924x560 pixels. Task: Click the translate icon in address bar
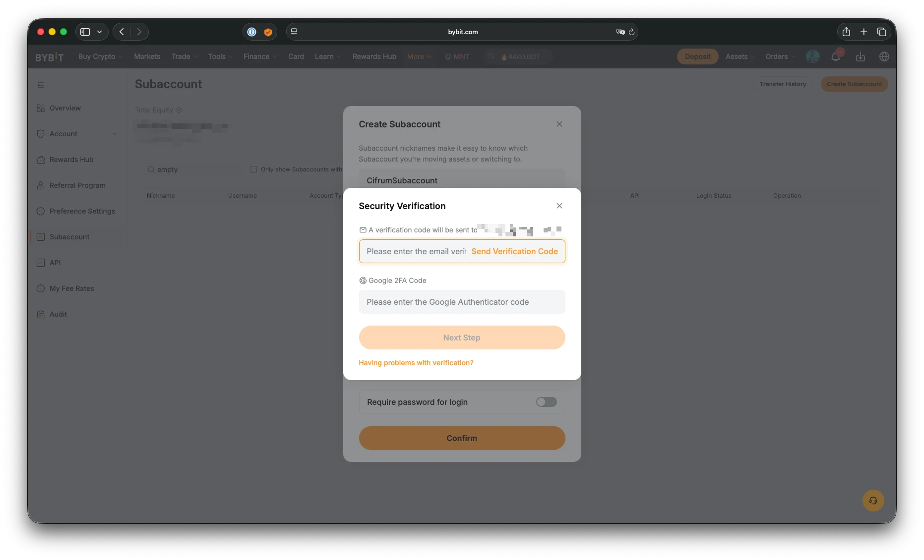click(620, 32)
